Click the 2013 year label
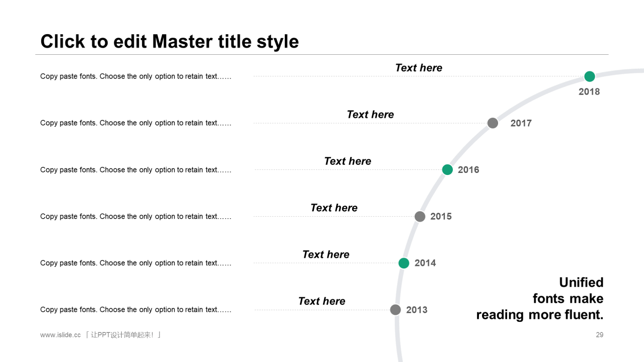This screenshot has width=644, height=362. click(x=417, y=310)
